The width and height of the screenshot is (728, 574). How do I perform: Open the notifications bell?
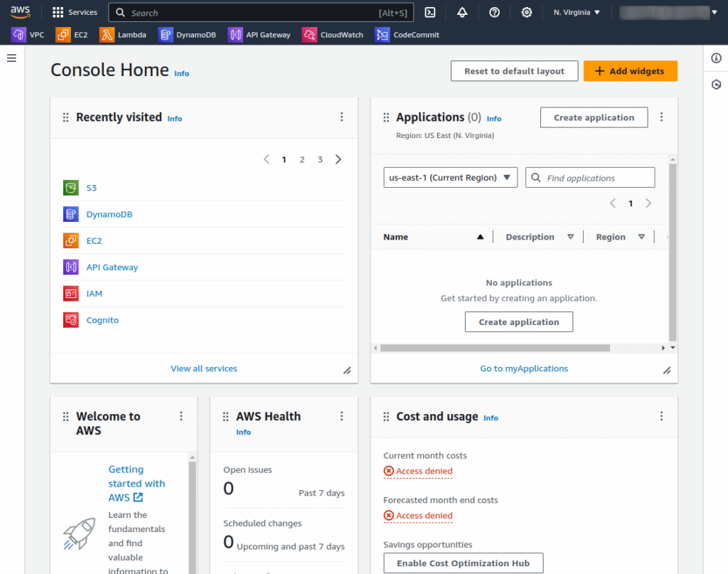coord(462,13)
